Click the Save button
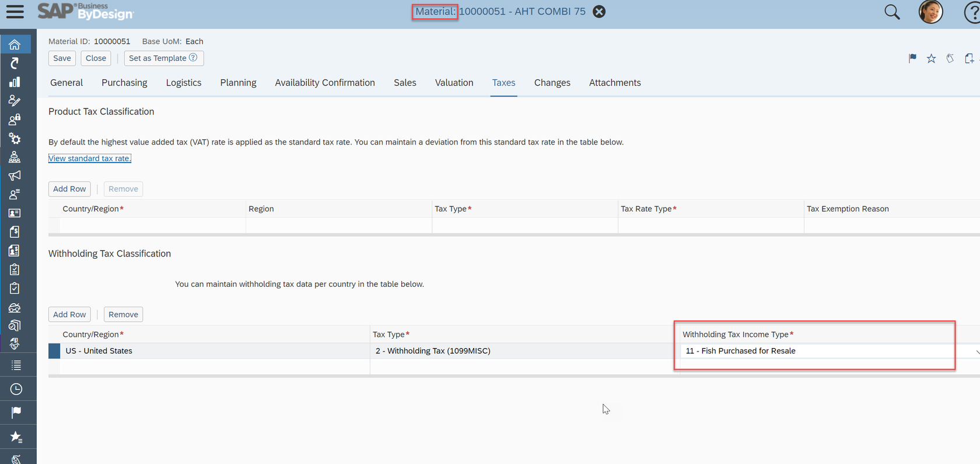The height and width of the screenshot is (464, 980). click(62, 58)
